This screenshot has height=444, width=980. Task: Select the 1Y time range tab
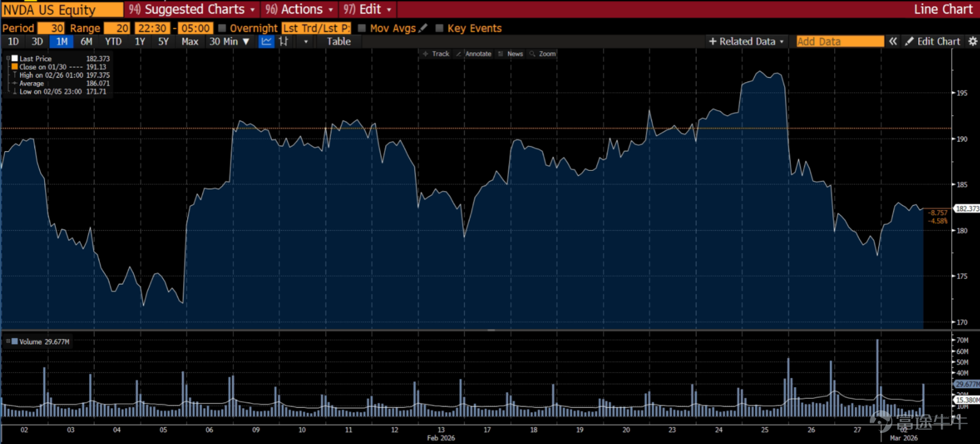(x=140, y=42)
